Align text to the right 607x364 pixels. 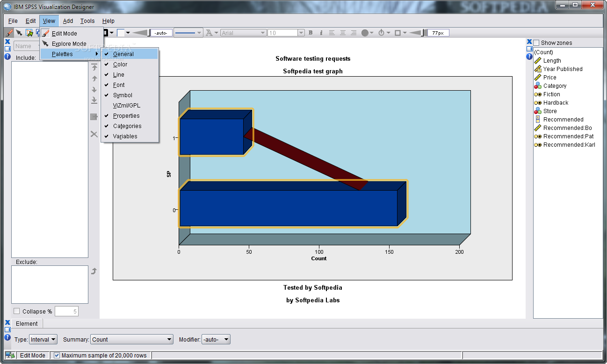pos(354,33)
